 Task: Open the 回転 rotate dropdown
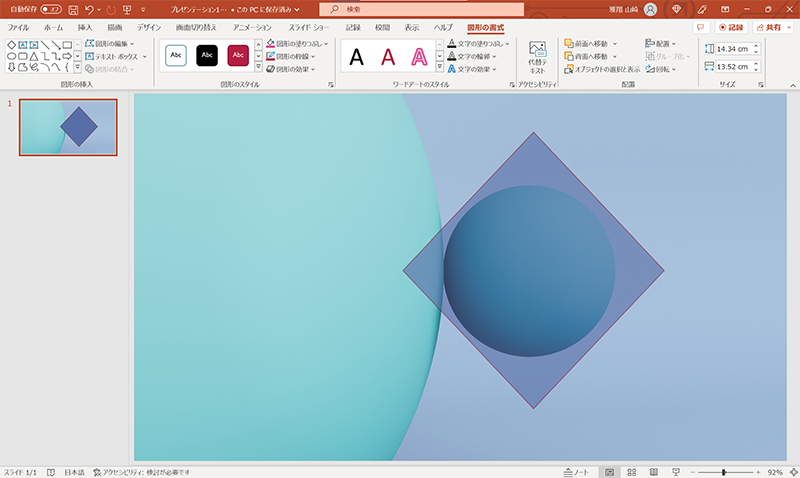coord(662,70)
